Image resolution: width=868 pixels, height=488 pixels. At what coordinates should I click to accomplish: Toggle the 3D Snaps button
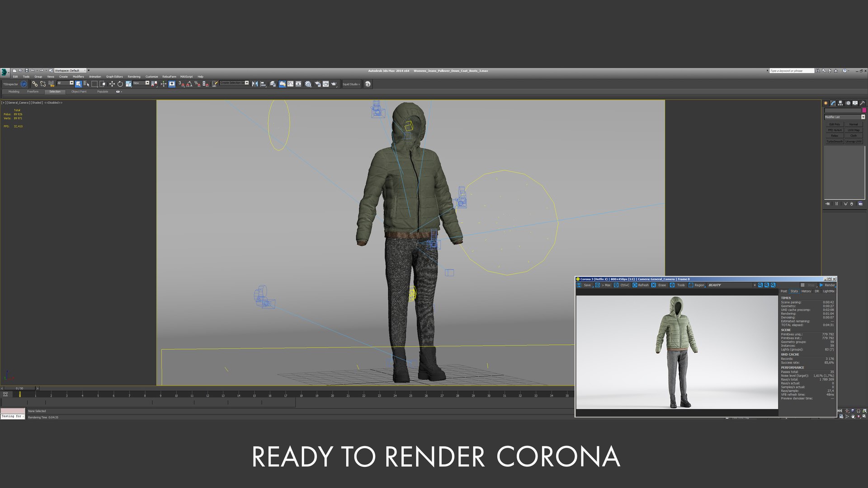coord(182,84)
